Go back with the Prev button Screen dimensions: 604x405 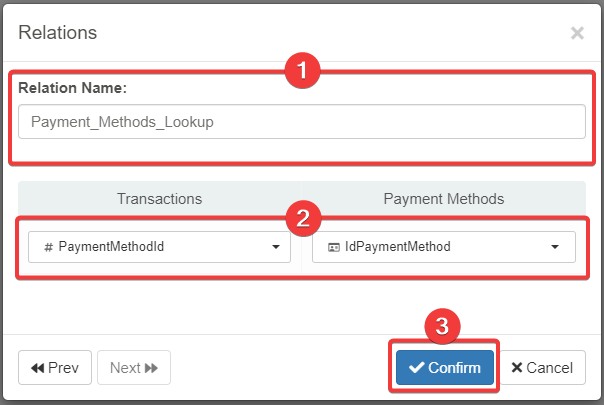point(55,368)
